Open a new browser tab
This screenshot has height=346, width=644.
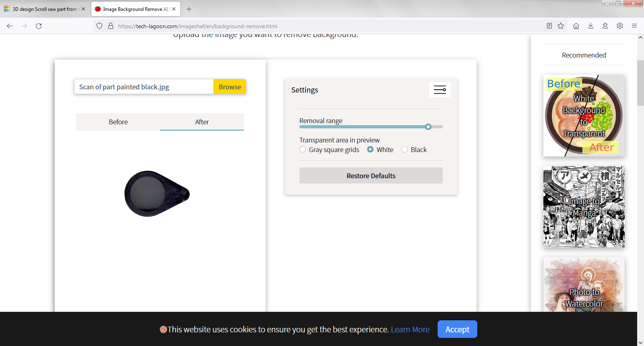(189, 9)
